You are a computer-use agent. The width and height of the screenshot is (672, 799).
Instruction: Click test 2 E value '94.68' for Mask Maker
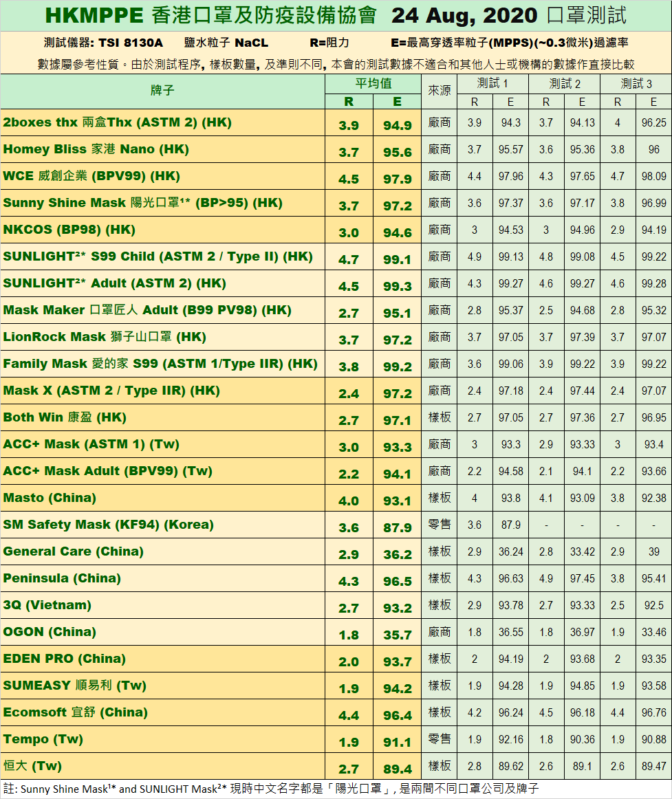coord(583,310)
